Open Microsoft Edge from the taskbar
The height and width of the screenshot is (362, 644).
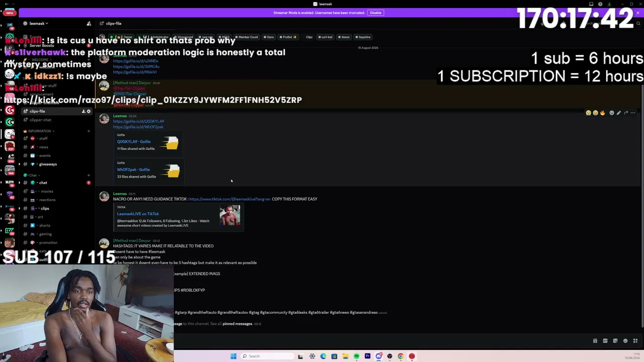[x=323, y=356]
